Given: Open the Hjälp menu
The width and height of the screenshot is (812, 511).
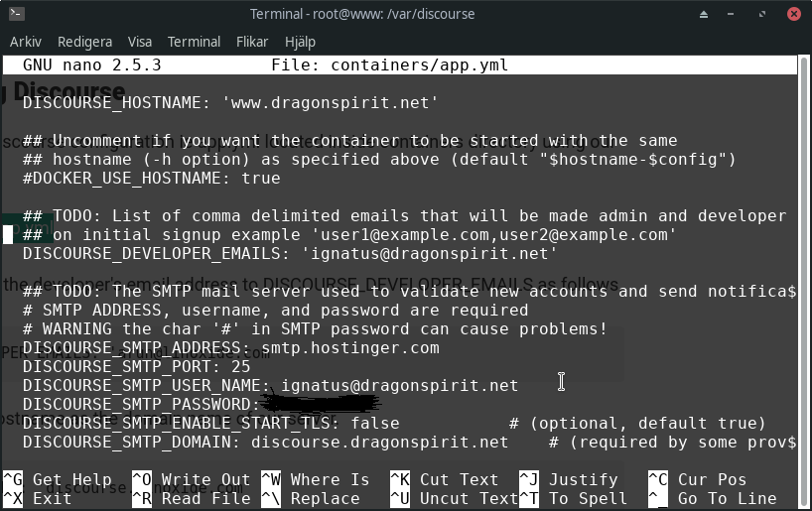Looking at the screenshot, I should pos(300,42).
